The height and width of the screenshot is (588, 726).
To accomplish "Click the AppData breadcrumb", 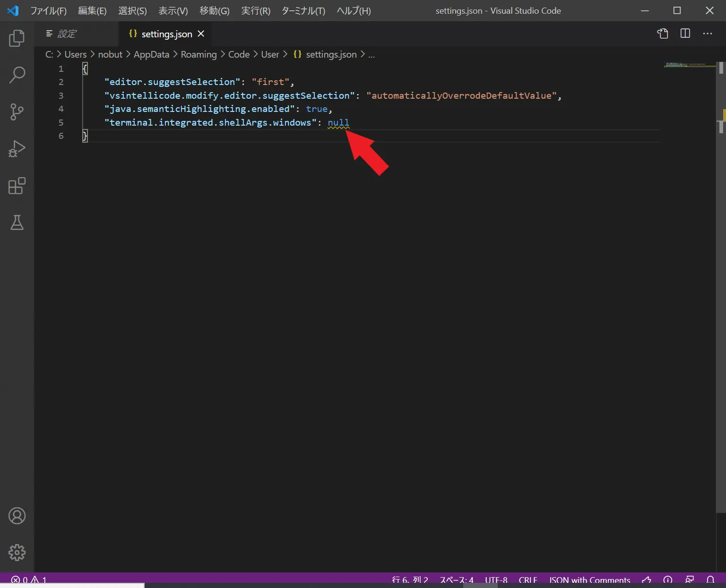I will coord(151,54).
